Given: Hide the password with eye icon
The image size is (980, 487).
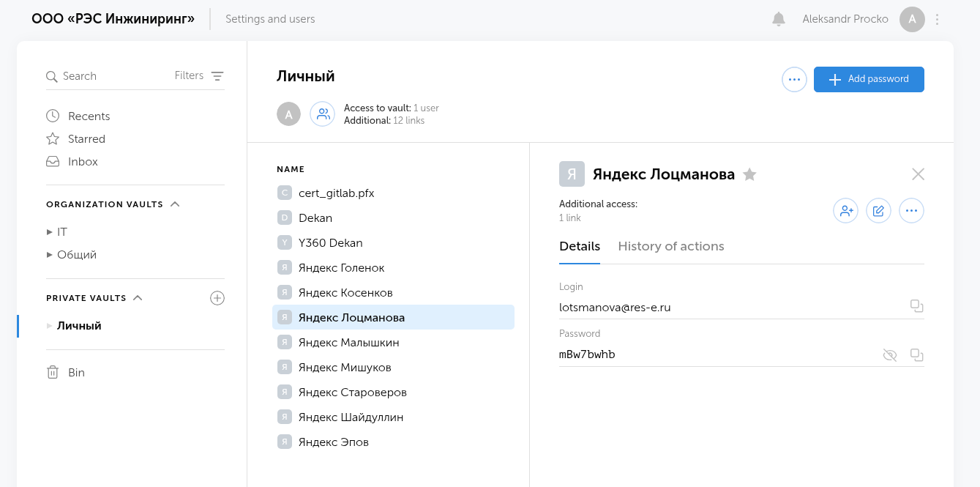Looking at the screenshot, I should [889, 355].
